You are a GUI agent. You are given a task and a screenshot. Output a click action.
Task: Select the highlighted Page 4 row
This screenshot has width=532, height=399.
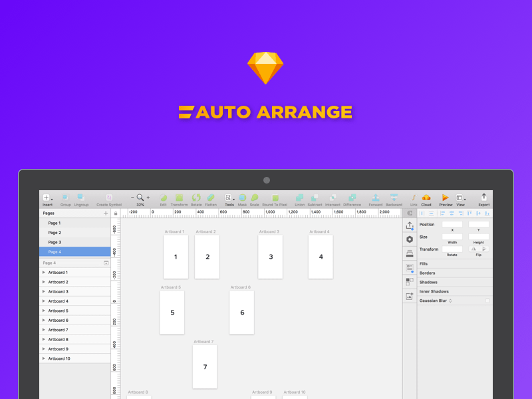tap(75, 252)
